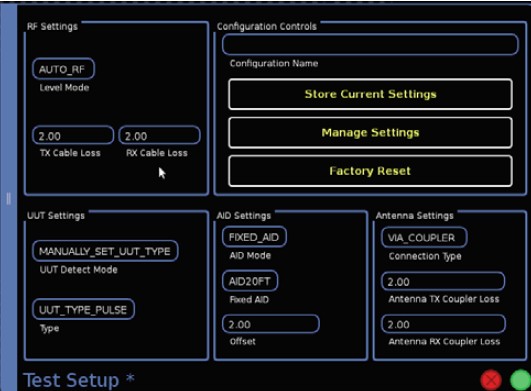Click the TX Cable Loss value field
The width and height of the screenshot is (531, 391).
(73, 136)
